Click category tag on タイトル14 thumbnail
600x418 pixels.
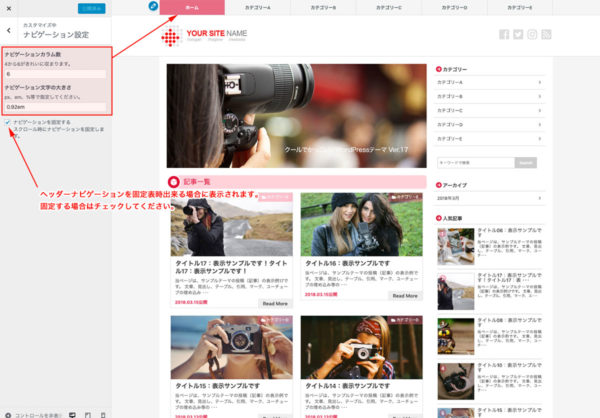[406, 320]
